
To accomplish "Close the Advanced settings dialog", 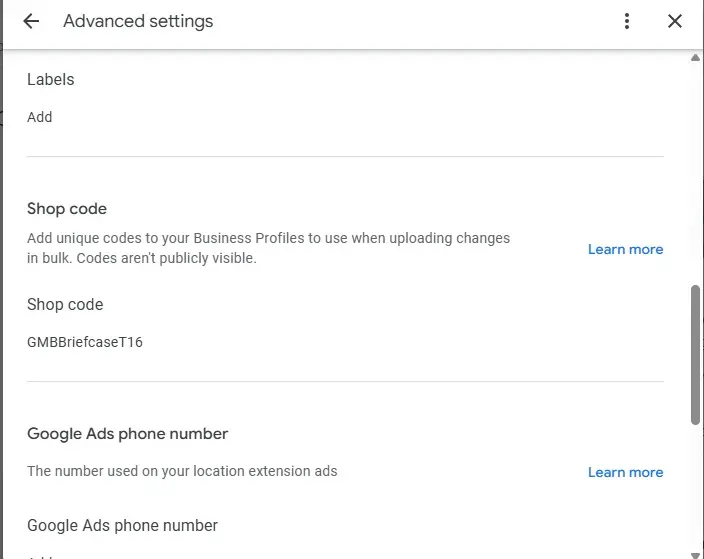I will 675,21.
